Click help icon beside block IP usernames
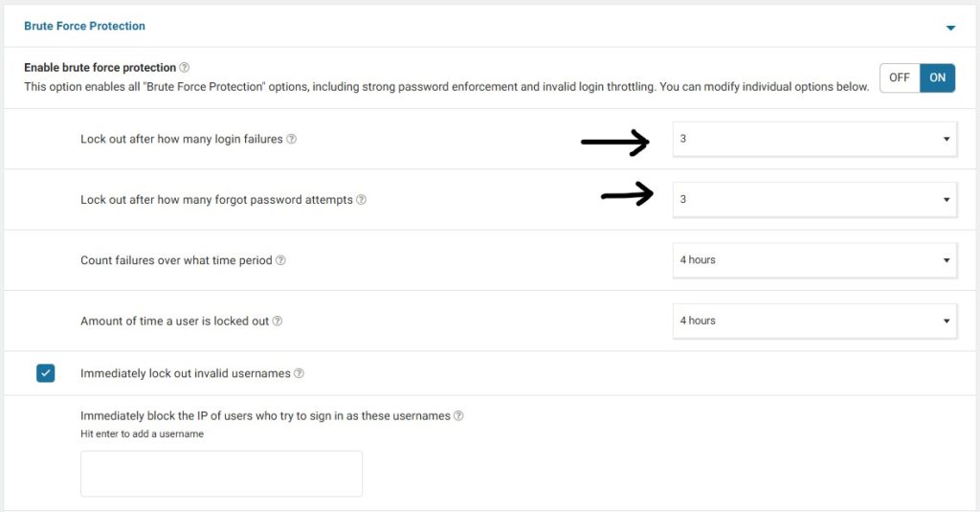The height and width of the screenshot is (512, 980). point(458,416)
